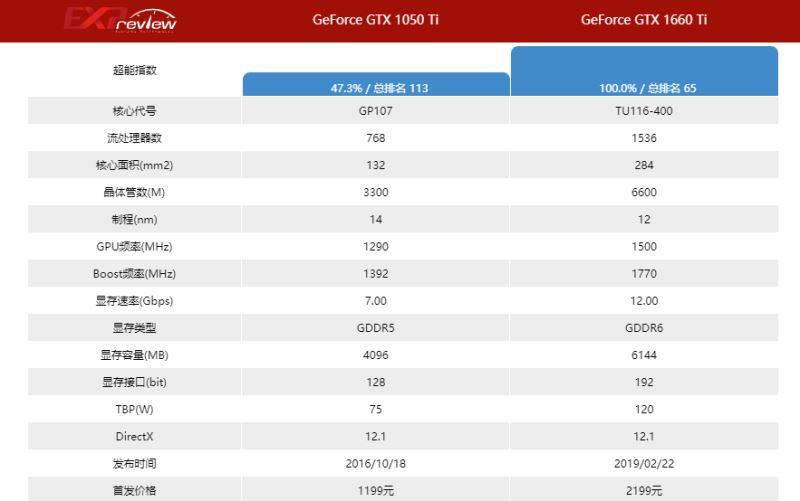Open the GeForce GTX 1660 Ti header
The image size is (800, 501).
(x=644, y=20)
